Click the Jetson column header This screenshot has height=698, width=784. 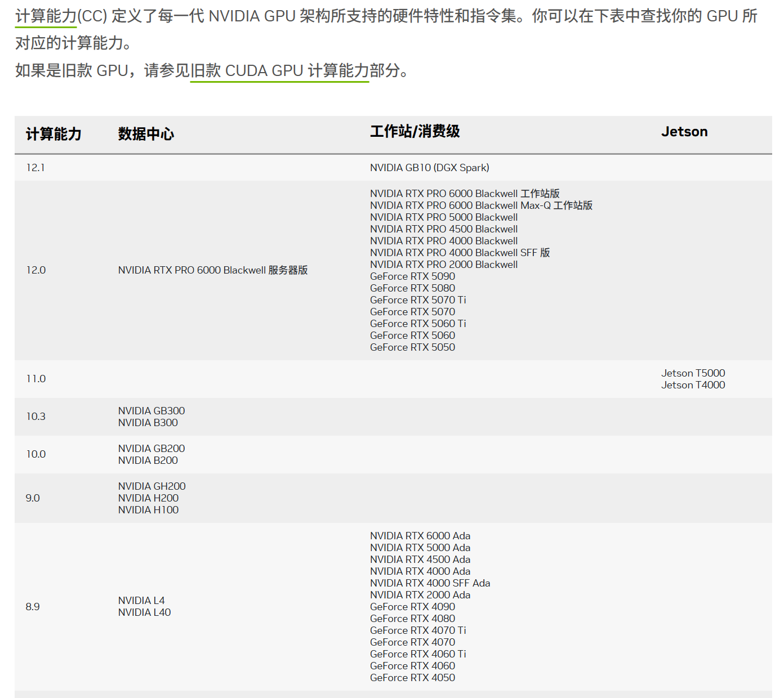pos(684,132)
